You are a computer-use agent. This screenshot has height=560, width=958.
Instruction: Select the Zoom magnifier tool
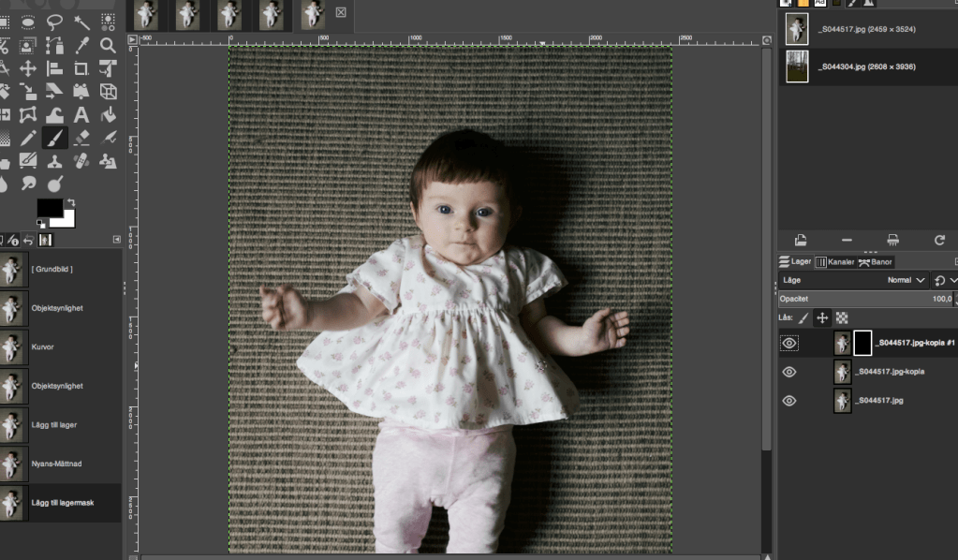(x=109, y=45)
